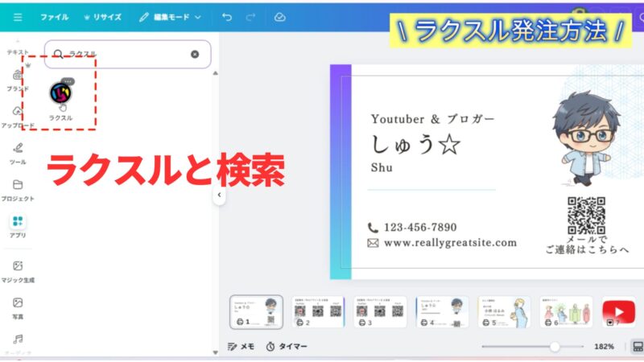Image resolution: width=644 pixels, height=362 pixels.
Task: Select page 7 YouTube thumbnail
Action: tap(618, 312)
